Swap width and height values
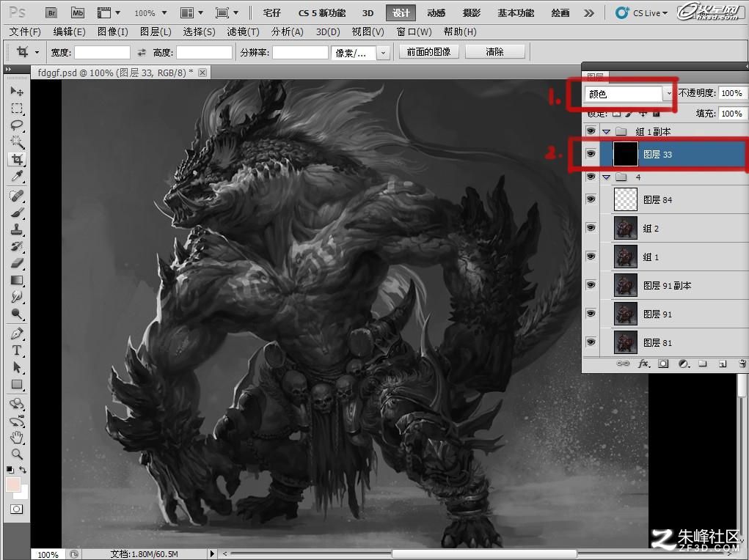Image resolution: width=749 pixels, height=560 pixels. coord(142,53)
